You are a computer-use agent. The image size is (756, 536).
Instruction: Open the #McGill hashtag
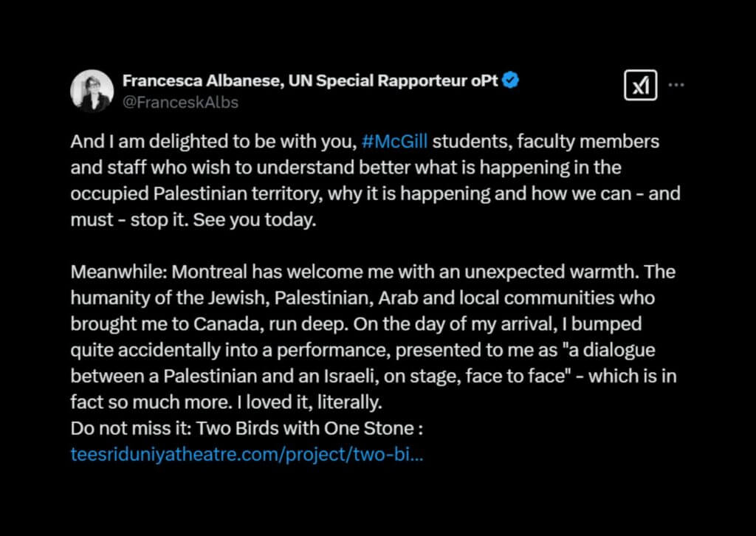pyautogui.click(x=396, y=141)
